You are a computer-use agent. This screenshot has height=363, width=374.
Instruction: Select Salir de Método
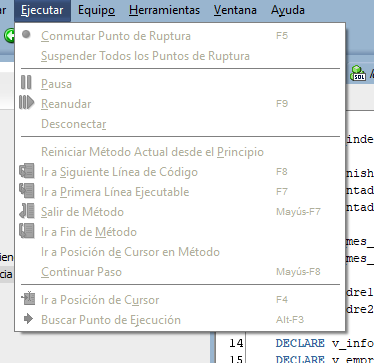click(x=180, y=212)
